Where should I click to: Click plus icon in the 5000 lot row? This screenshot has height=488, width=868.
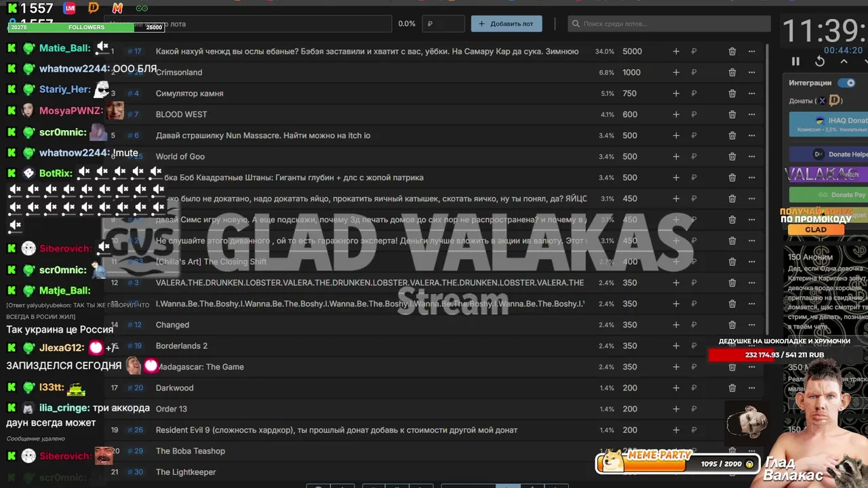tap(676, 52)
